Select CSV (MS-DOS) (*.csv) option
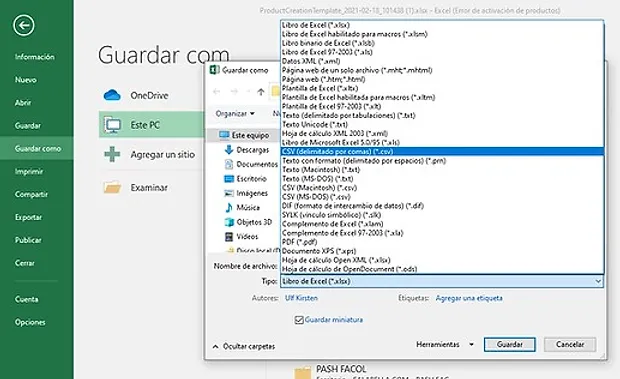The height and width of the screenshot is (379, 620). pos(442,197)
